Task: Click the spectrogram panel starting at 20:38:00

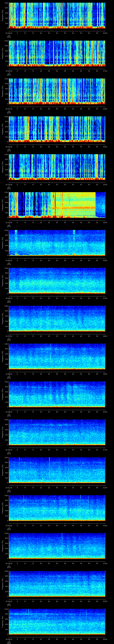Action: tap(57, 356)
